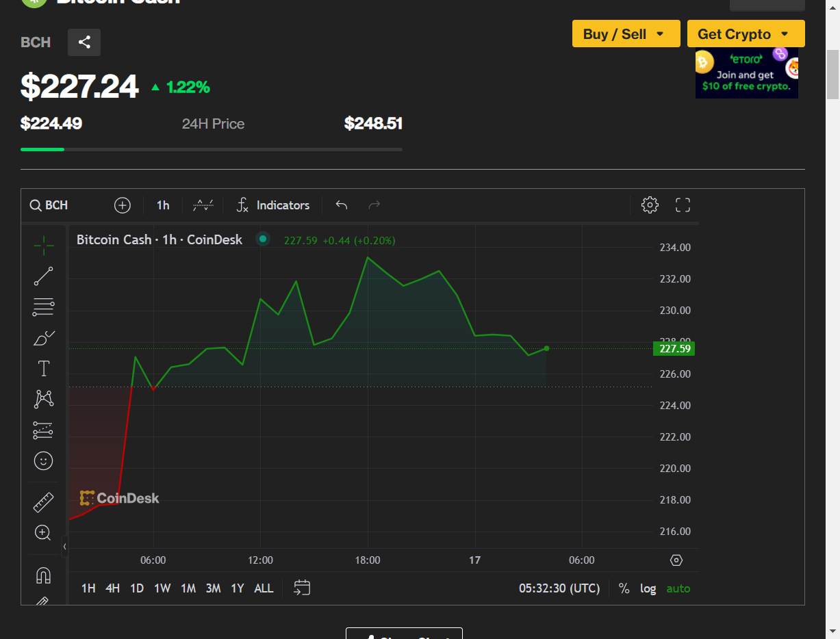Select the brush drawing tool
The width and height of the screenshot is (840, 639).
44,338
